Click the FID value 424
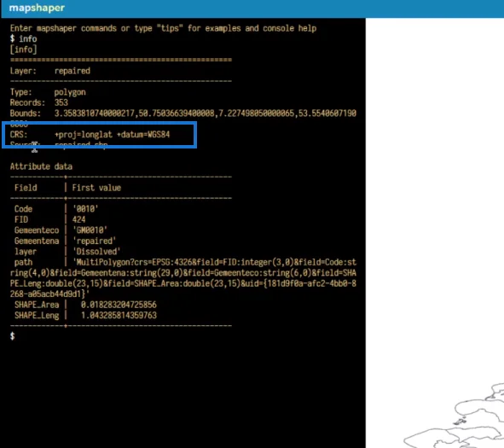Viewport: 504px width, 448px height. (78, 219)
